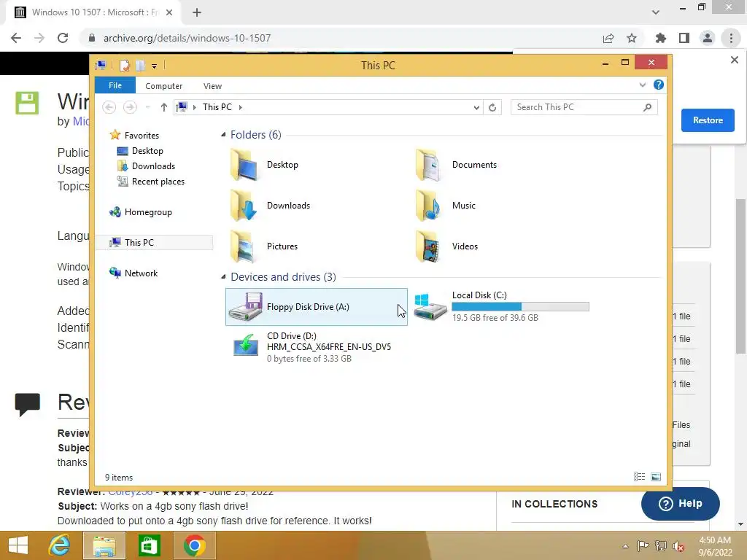Open the Pictures folder icon
The width and height of the screenshot is (747, 560).
click(x=244, y=246)
